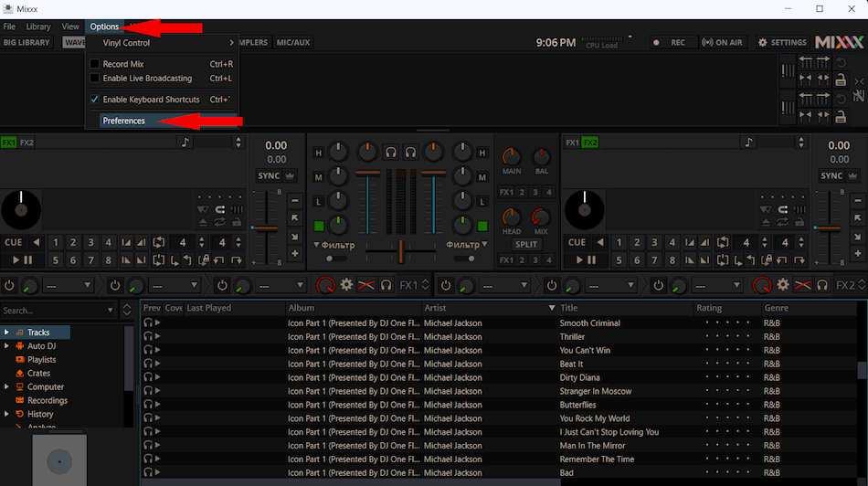Click the headphone icon beside Smooth Criminal

pyautogui.click(x=148, y=323)
